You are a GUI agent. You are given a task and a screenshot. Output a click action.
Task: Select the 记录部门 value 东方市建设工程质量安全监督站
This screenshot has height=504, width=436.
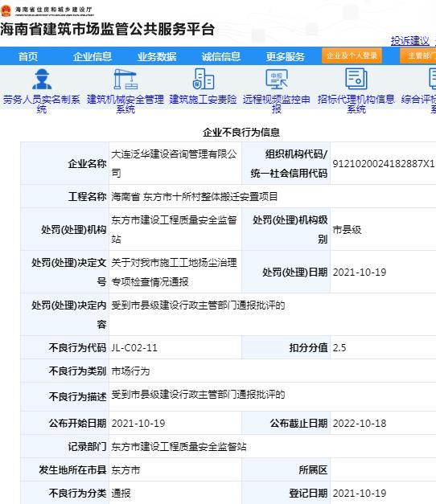pos(179,447)
